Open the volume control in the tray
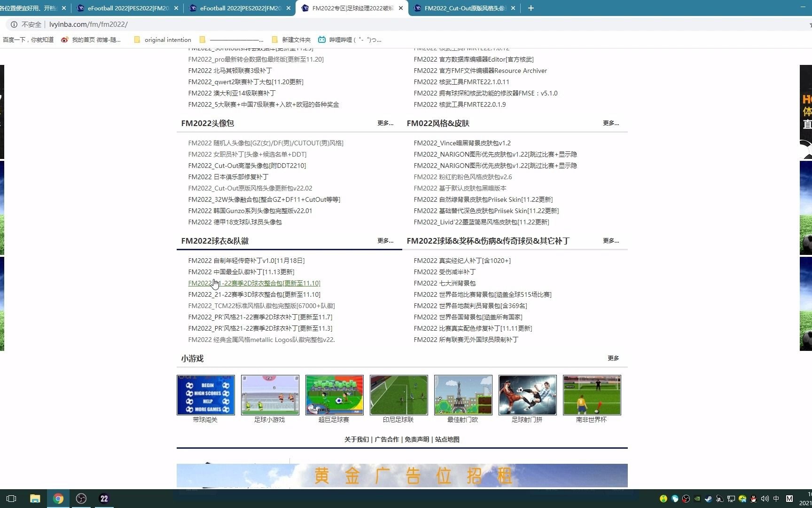Screen dimensions: 812x508 click(765, 499)
